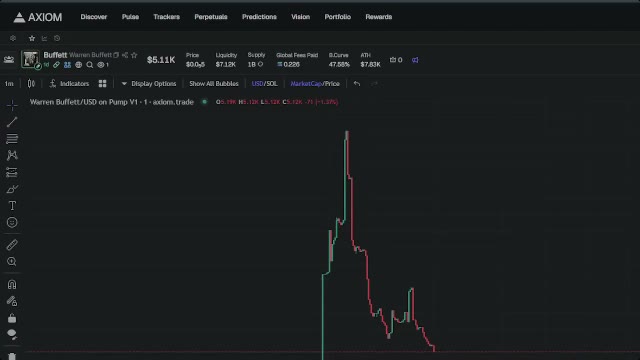
Task: Hide all drawings with the eye-brush icon
Action: click(12, 335)
